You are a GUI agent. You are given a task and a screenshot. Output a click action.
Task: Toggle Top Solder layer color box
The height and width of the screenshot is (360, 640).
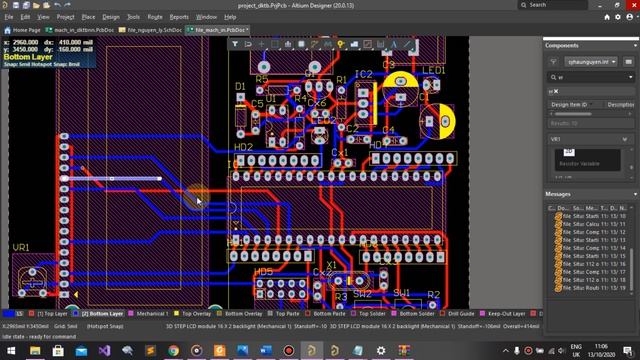353,313
